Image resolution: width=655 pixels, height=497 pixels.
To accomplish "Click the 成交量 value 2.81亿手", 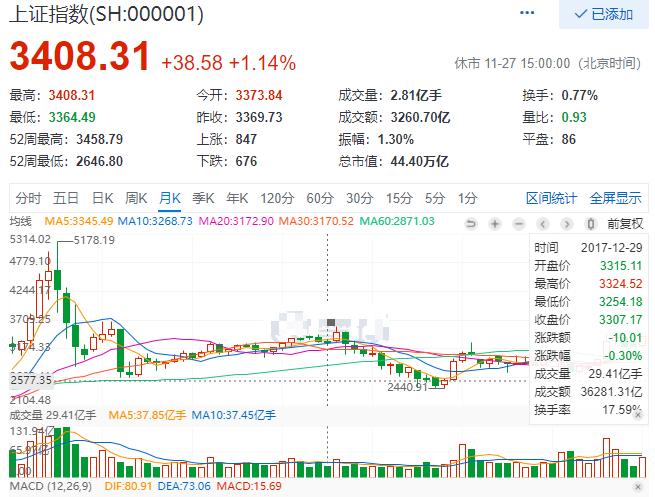I will pyautogui.click(x=416, y=95).
